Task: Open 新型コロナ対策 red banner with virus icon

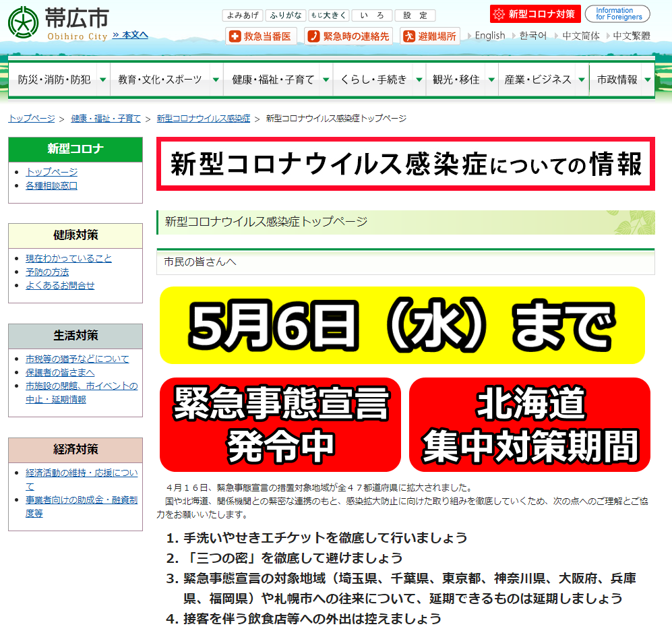Action: point(534,13)
